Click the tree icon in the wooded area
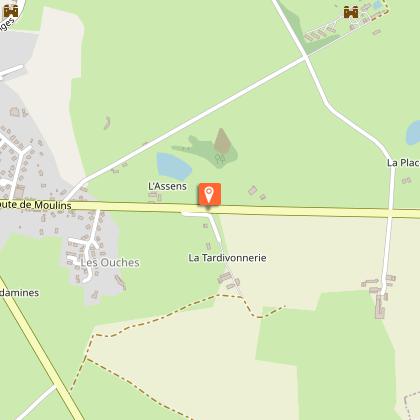 220,158
